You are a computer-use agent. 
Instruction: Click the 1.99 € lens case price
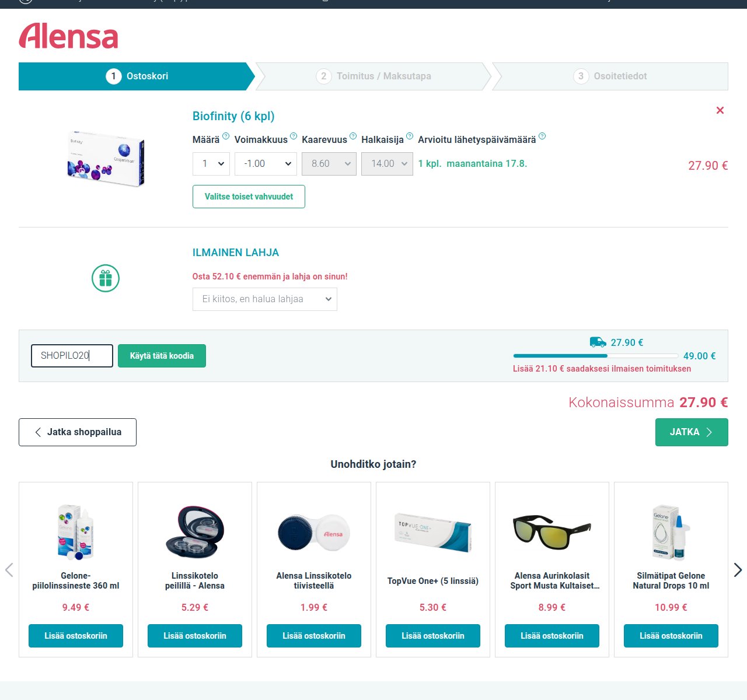pos(314,607)
